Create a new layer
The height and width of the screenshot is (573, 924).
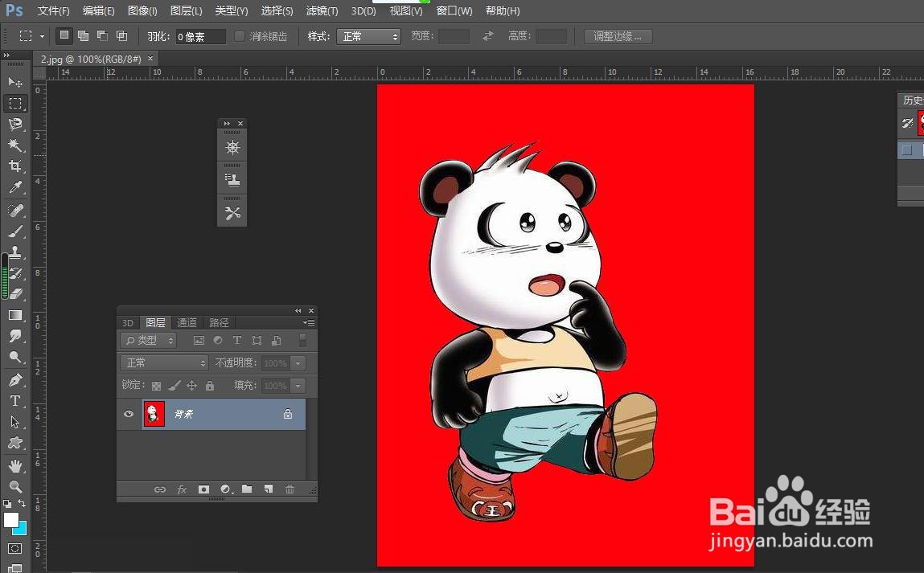(269, 489)
